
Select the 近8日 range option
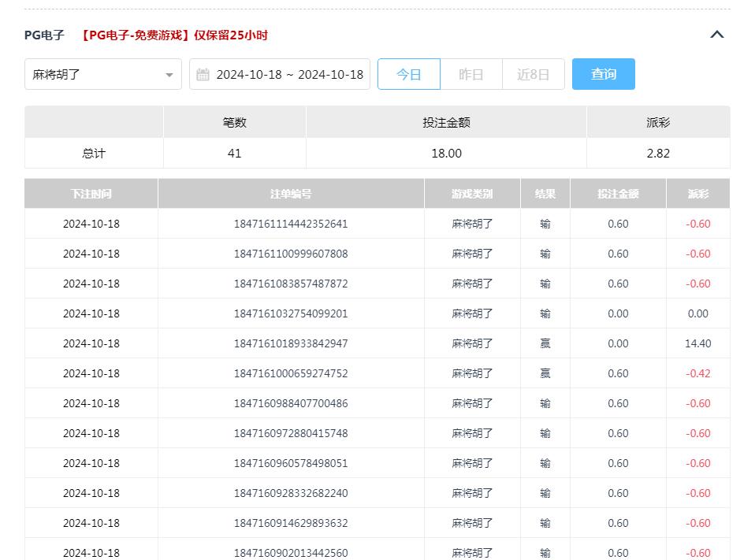click(x=534, y=73)
